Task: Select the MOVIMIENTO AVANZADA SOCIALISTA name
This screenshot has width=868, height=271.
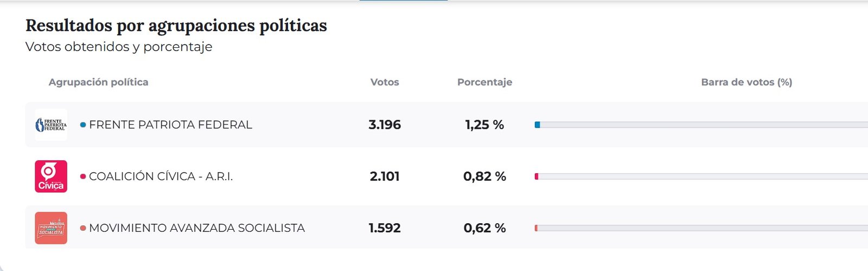Action: (x=196, y=228)
